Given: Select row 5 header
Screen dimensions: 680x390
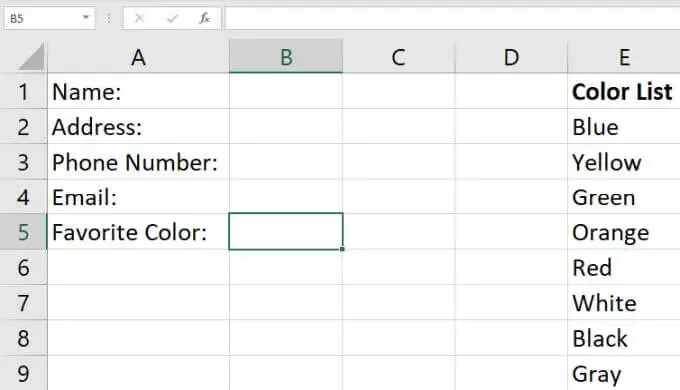Looking at the screenshot, I should 23,232.
